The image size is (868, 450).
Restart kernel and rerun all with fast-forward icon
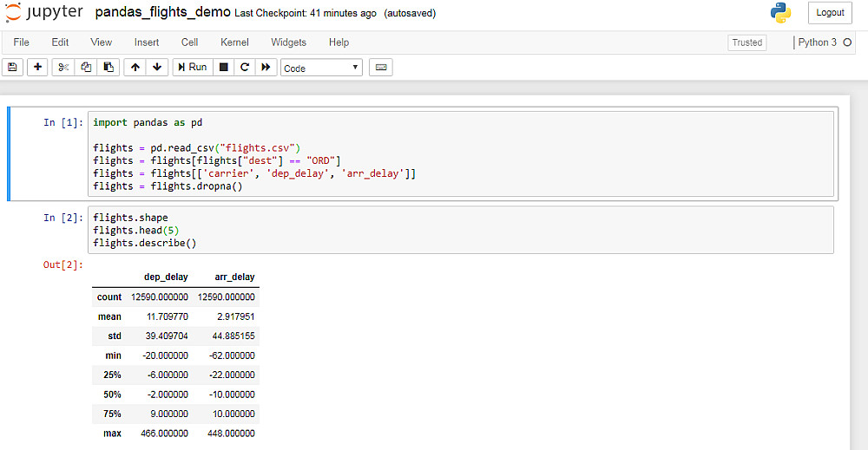click(x=266, y=68)
